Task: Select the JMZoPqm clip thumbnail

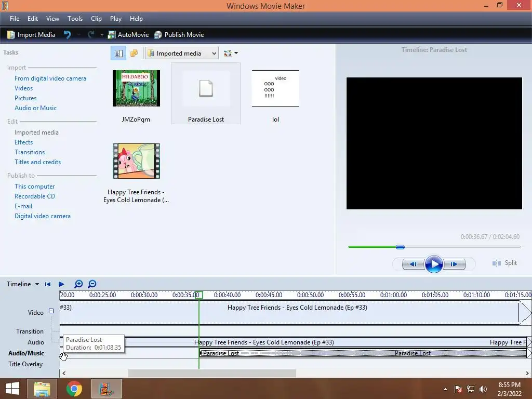Action: tap(136, 88)
